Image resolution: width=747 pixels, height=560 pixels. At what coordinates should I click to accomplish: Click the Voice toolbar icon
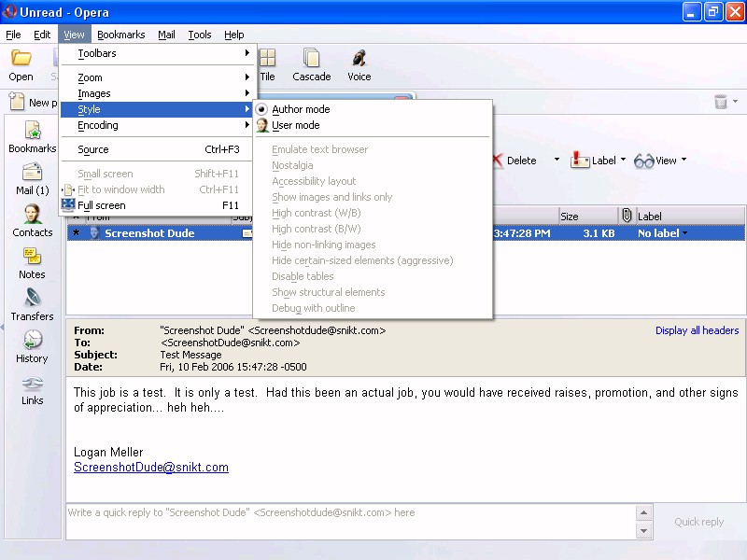[359, 64]
